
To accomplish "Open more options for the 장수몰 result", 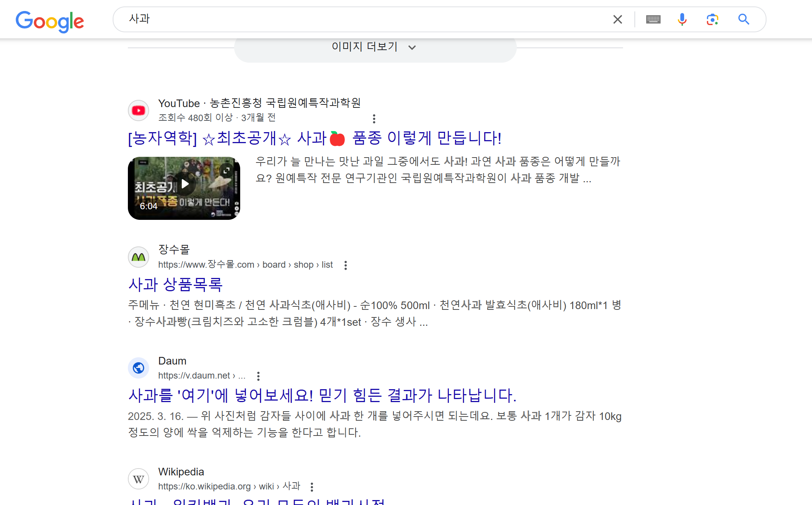I will coord(346,265).
